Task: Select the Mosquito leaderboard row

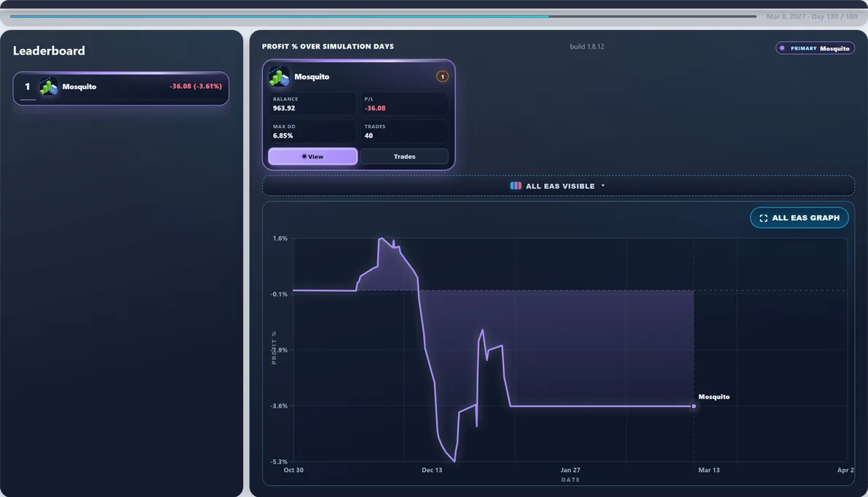Action: point(121,88)
